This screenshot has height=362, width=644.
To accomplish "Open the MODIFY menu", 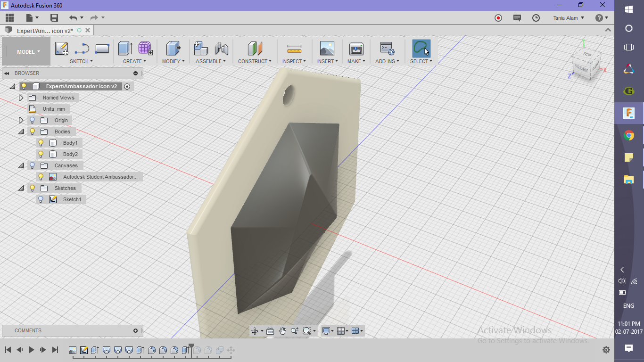I will pos(173,61).
